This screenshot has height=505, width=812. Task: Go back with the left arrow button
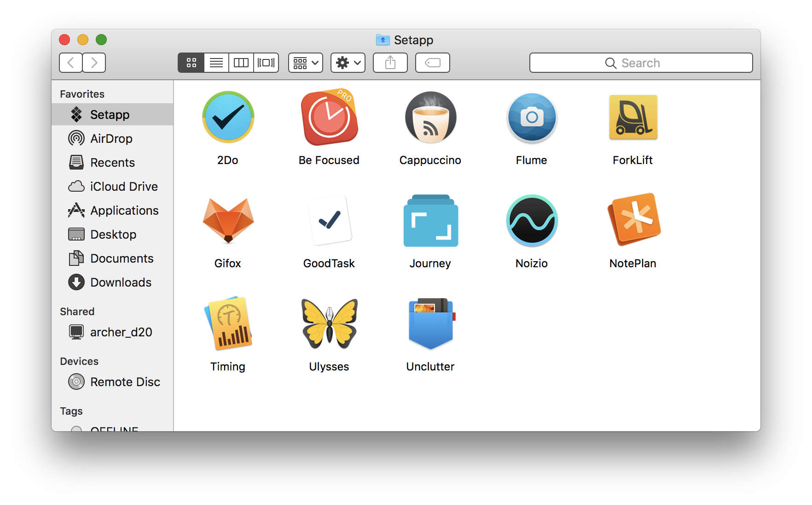tap(71, 63)
